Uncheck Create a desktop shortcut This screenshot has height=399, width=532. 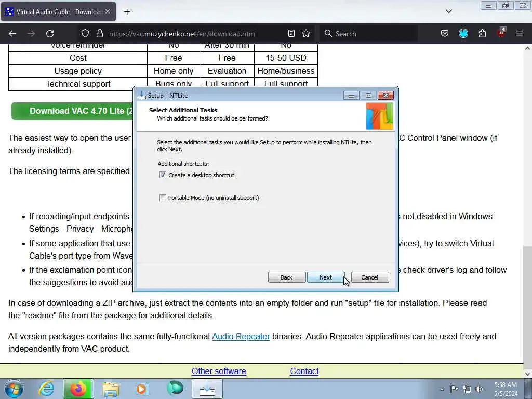[163, 175]
